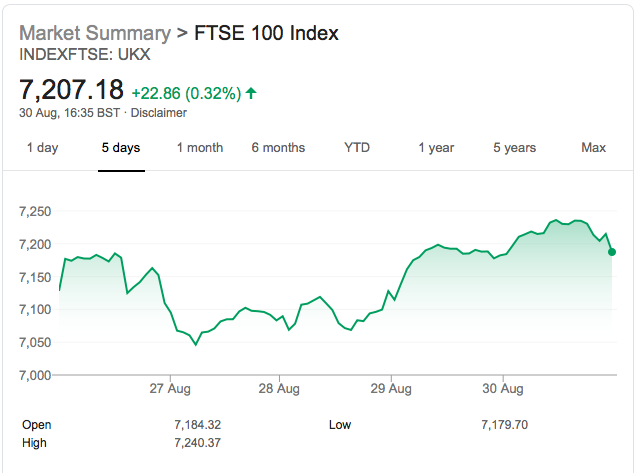Select the Max range tab
The height and width of the screenshot is (473, 635).
593,147
